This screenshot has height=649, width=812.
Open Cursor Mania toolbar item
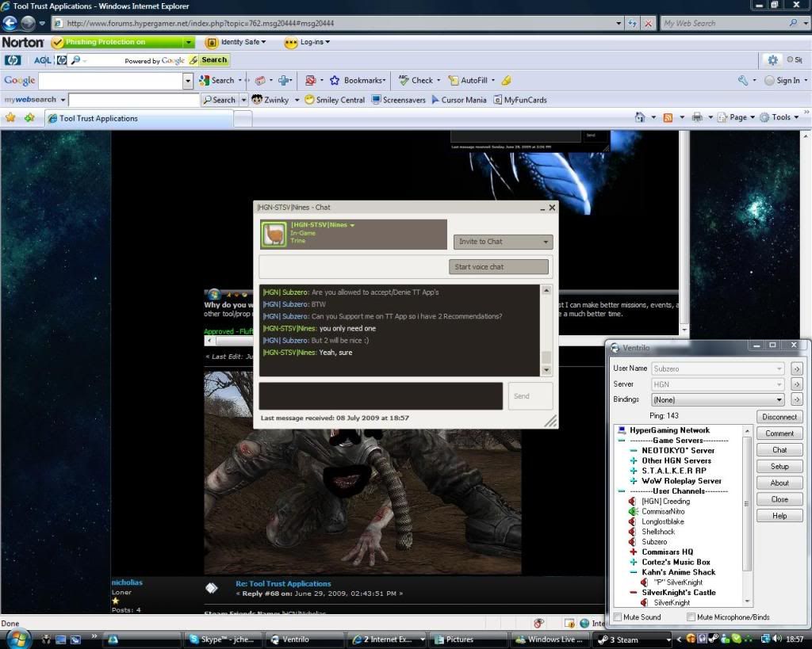point(459,100)
